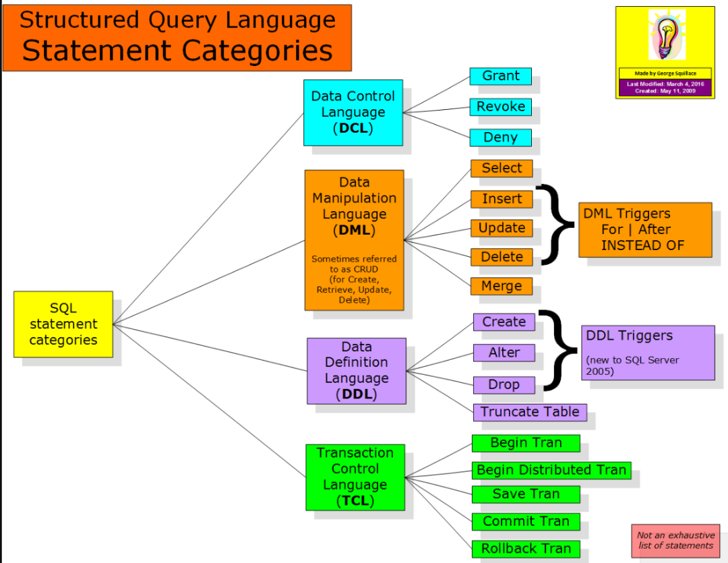728x563 pixels.
Task: Click the 'Not an exhaustive list' note
Action: point(675,541)
